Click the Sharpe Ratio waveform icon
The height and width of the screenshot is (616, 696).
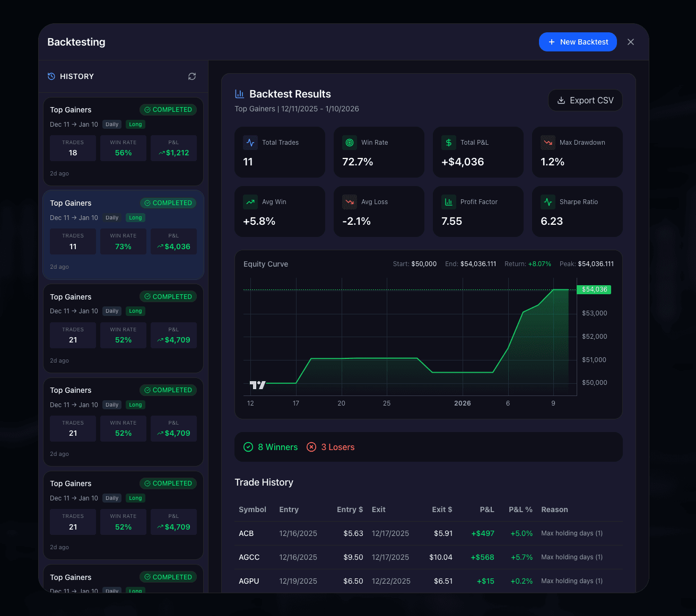pos(548,201)
